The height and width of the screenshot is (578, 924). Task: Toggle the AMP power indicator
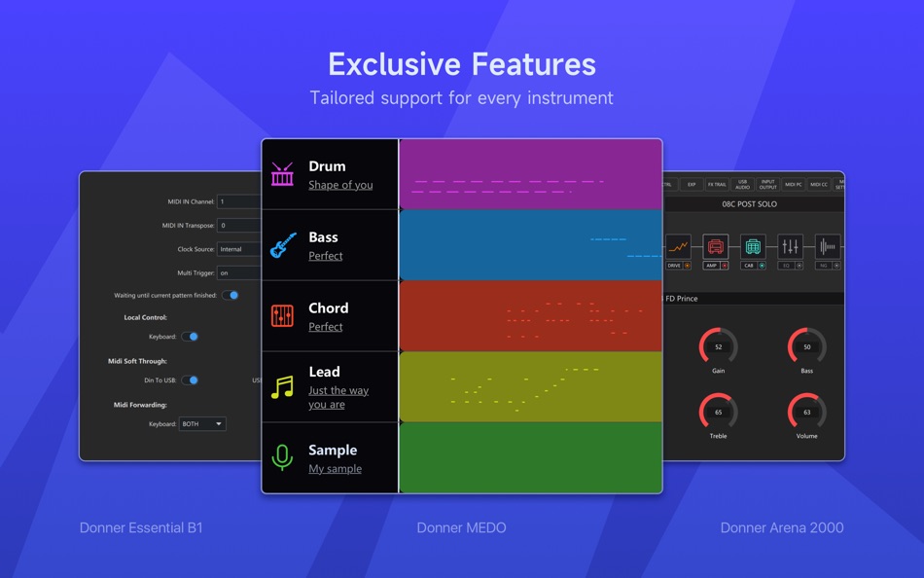(725, 266)
